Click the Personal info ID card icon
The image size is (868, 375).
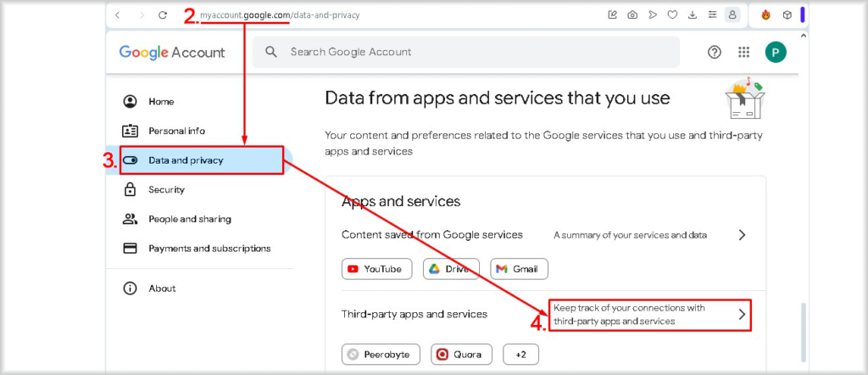point(130,132)
